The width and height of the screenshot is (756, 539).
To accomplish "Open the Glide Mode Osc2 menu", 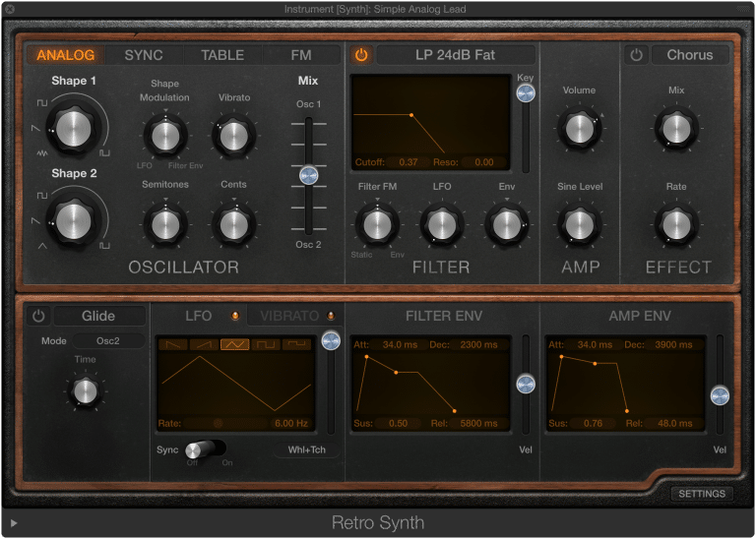I will [108, 340].
